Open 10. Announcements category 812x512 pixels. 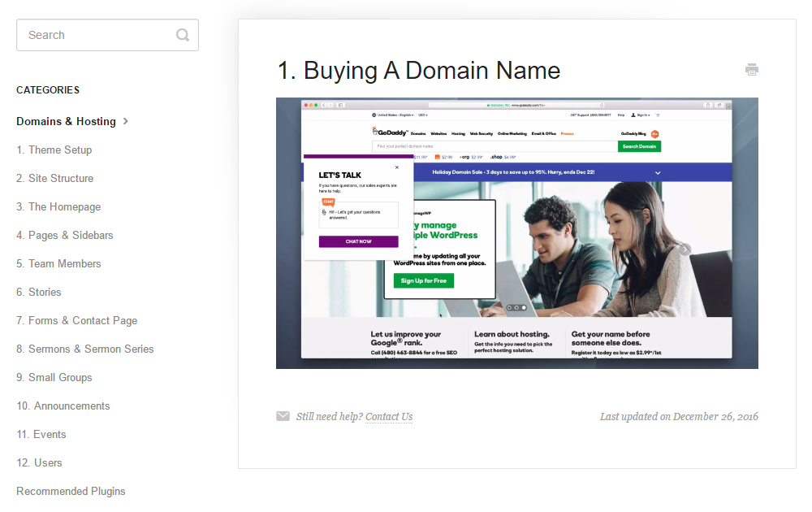pyautogui.click(x=63, y=406)
